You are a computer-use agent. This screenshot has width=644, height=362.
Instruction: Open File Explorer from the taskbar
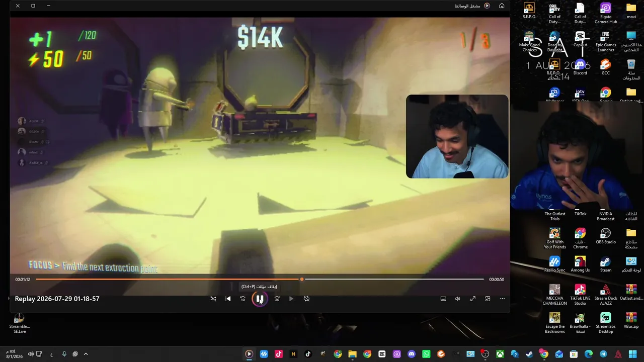coord(352,354)
